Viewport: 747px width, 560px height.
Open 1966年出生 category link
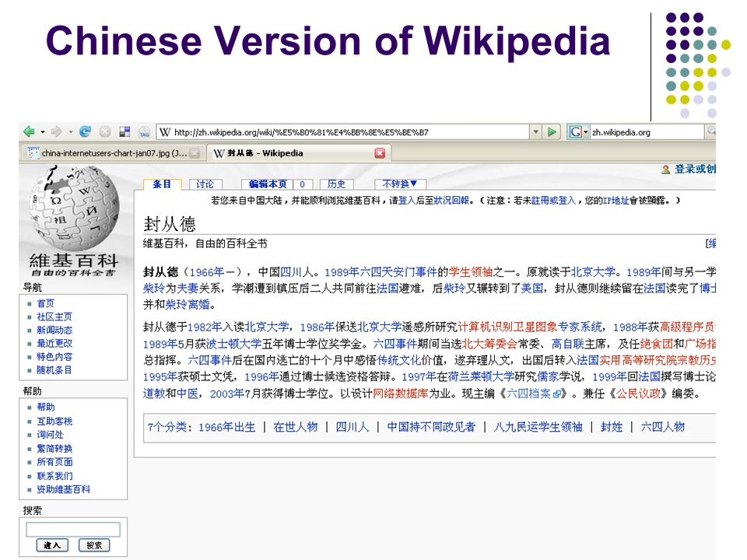(x=226, y=427)
